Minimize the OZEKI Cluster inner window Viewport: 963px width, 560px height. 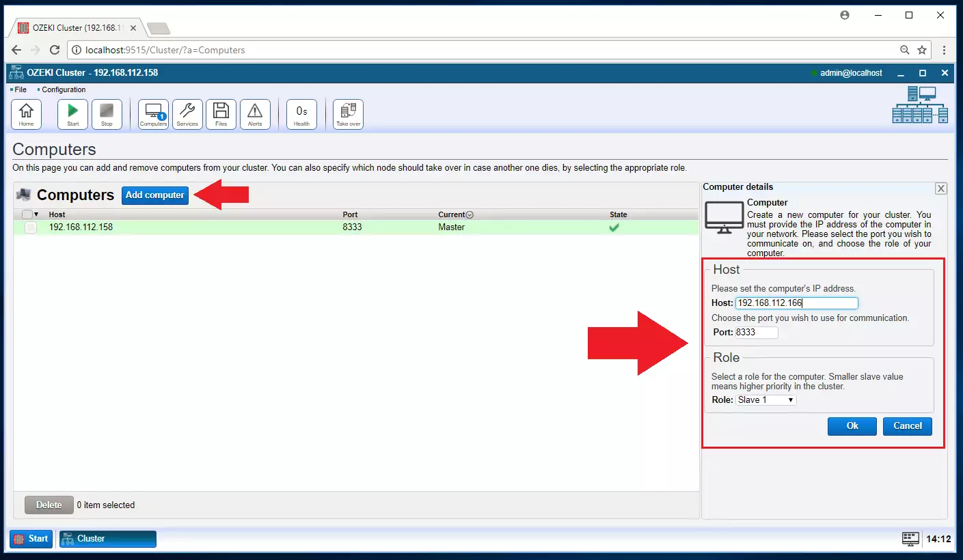901,73
